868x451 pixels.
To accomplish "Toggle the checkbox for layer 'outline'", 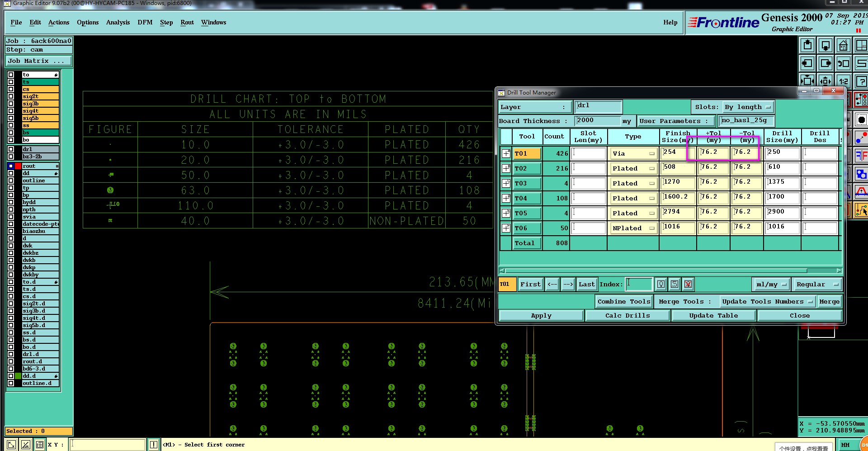I will (11, 180).
